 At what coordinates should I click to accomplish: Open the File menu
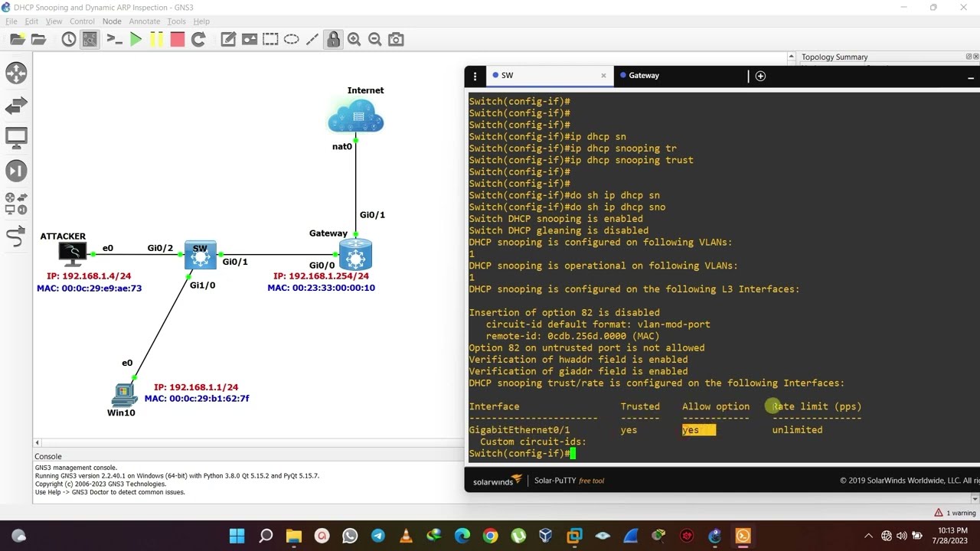[11, 21]
